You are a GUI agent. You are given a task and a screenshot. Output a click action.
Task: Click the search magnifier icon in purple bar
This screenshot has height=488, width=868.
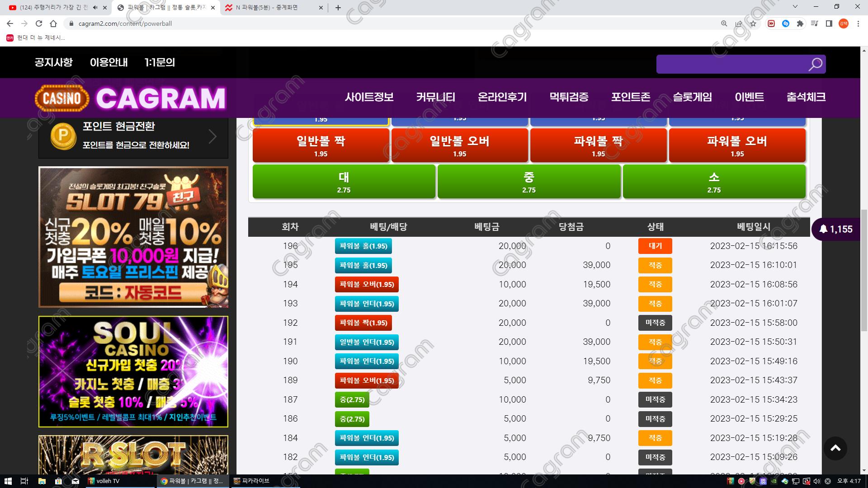click(x=815, y=65)
